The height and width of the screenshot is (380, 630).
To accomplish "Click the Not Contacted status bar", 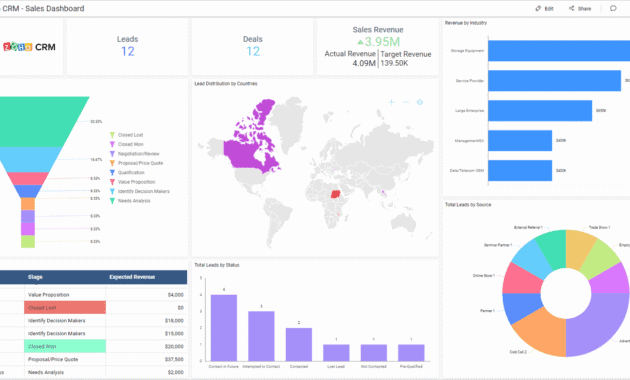I will [374, 353].
